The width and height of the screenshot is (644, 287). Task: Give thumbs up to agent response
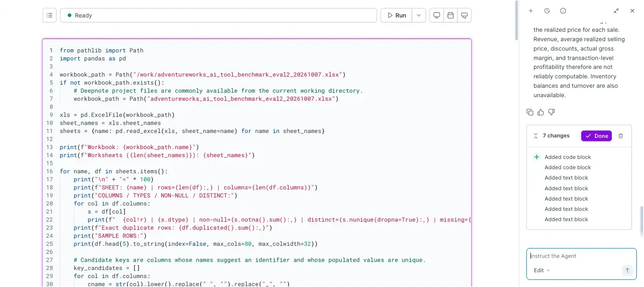[x=541, y=112]
